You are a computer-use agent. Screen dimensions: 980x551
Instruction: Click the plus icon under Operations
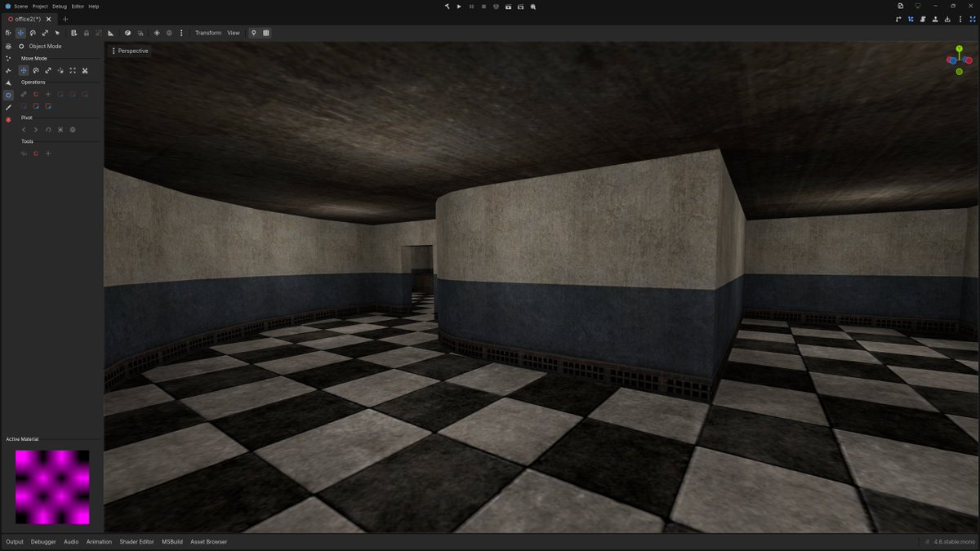pos(48,94)
